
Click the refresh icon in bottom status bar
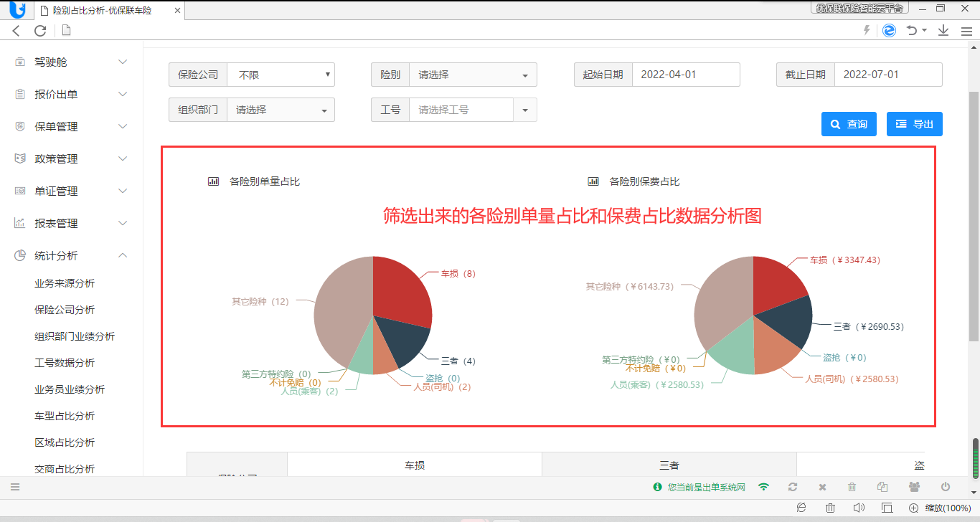point(793,487)
